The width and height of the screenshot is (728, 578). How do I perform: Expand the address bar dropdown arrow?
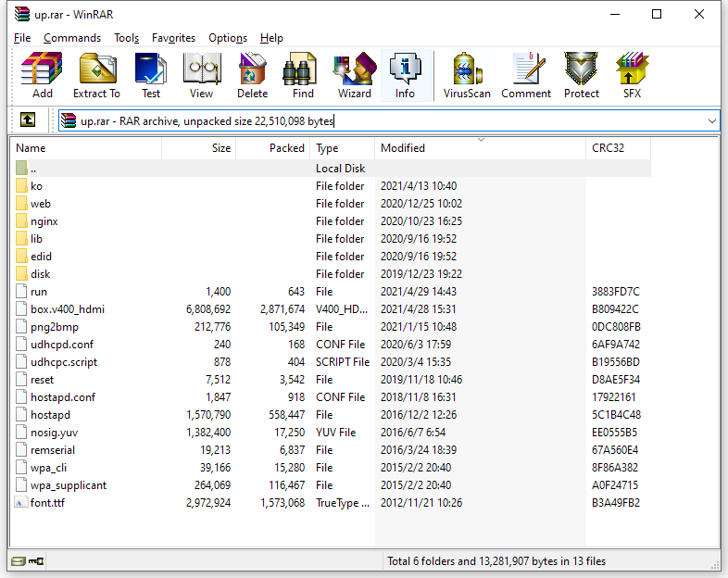click(x=712, y=120)
